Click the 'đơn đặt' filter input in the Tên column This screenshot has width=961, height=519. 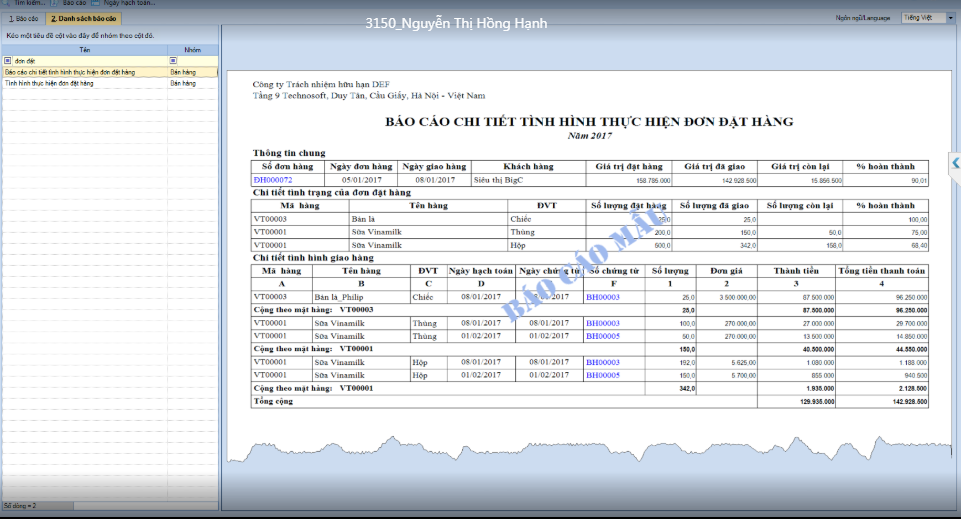(89, 61)
